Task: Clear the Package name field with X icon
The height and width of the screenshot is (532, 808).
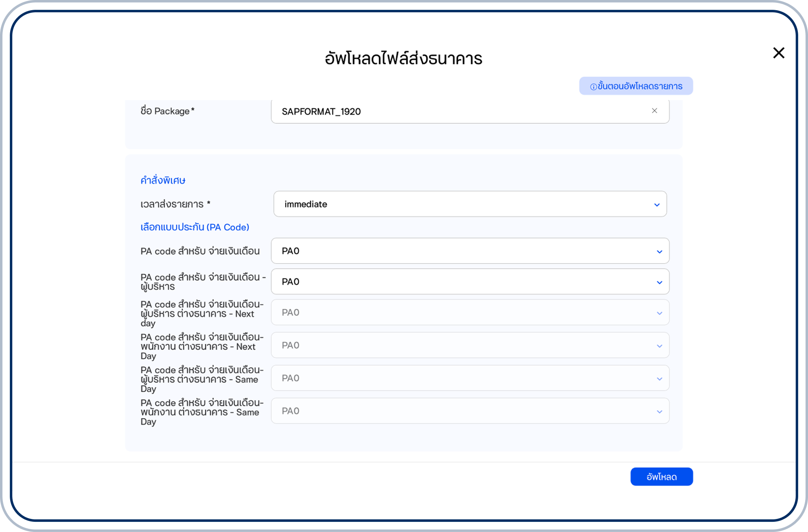Action: [x=655, y=111]
